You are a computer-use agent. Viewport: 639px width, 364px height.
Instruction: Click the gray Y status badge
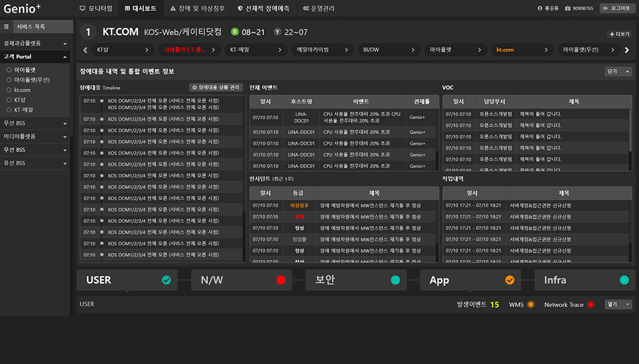[277, 32]
